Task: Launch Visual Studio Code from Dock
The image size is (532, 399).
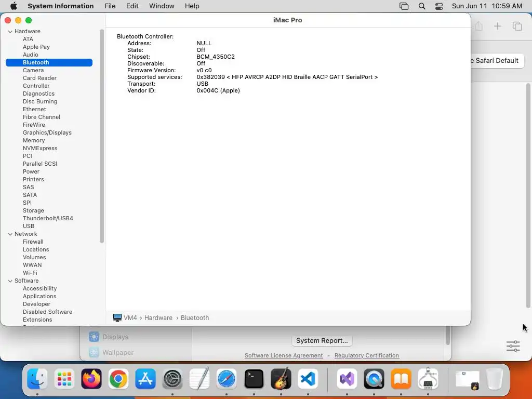Action: coord(308,379)
